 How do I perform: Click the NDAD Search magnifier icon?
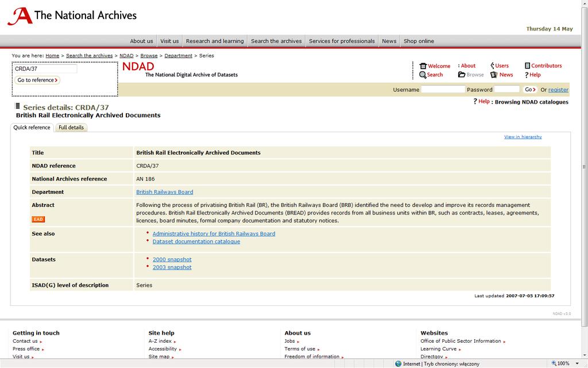click(423, 75)
